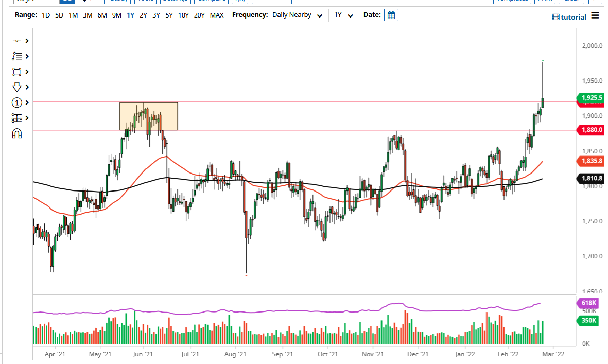Open the Date calendar picker

pos(391,15)
